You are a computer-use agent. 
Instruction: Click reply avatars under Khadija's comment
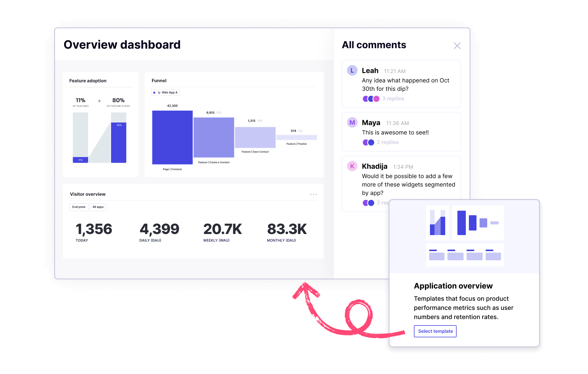click(x=368, y=203)
